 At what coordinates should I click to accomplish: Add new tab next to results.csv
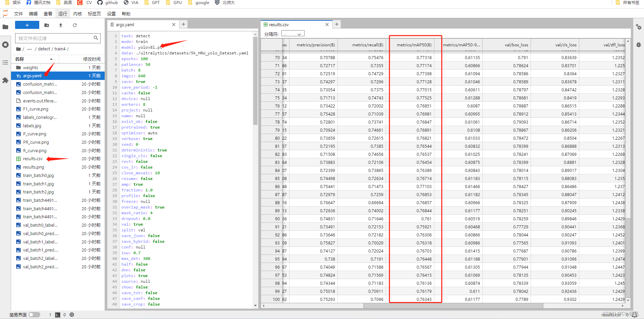click(x=337, y=24)
